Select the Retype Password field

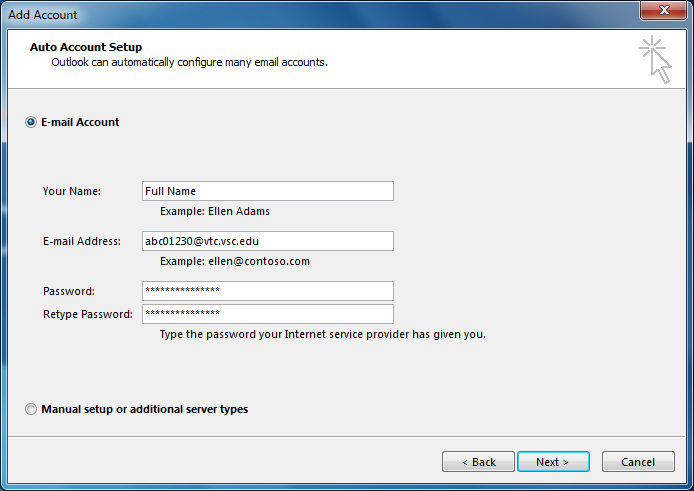268,314
